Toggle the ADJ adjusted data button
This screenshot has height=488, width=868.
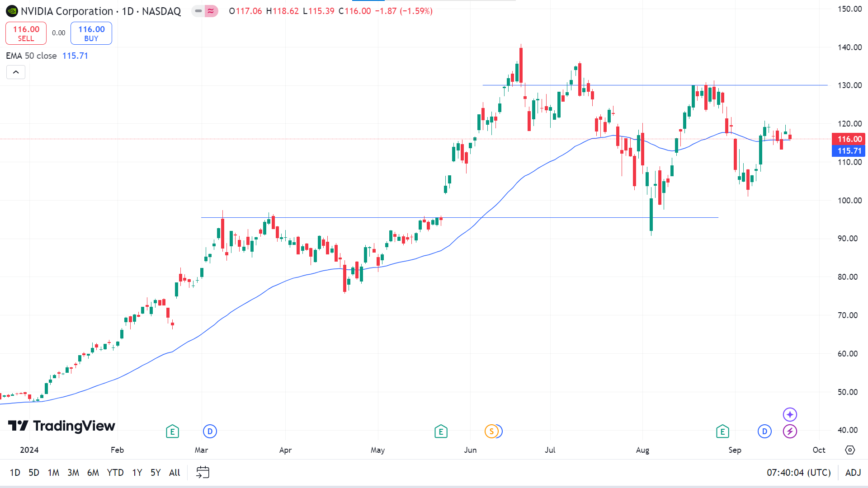tap(853, 473)
